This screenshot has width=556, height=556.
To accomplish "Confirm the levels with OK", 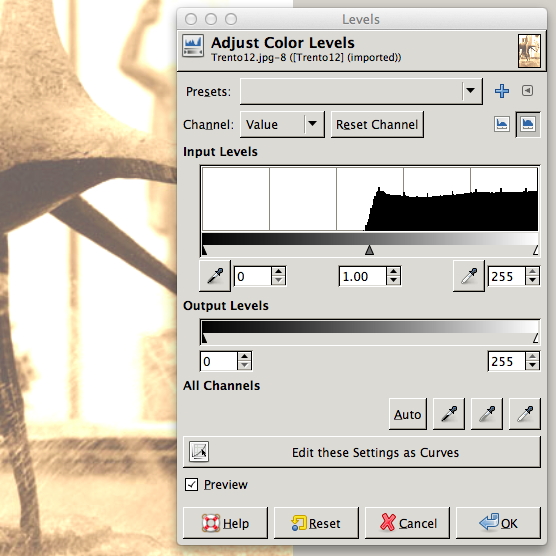I will pyautogui.click(x=498, y=523).
